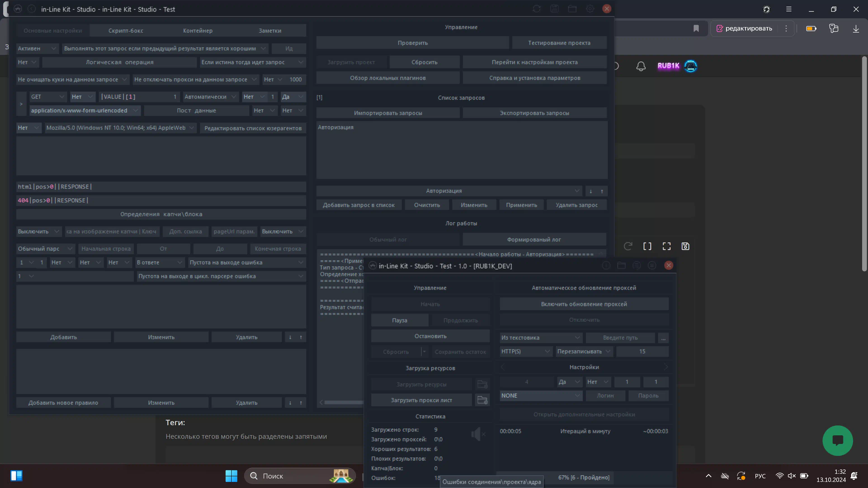
Task: Click the folder icon beside Загрузить ресурсы
Action: coord(482,384)
